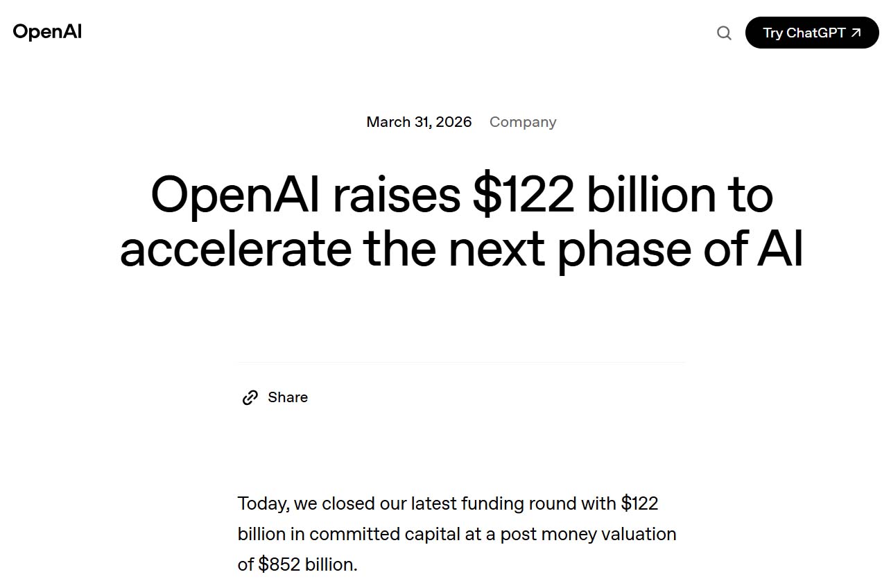Click the word 'billion' in the headline
The height and width of the screenshot is (588, 882).
coord(651,194)
